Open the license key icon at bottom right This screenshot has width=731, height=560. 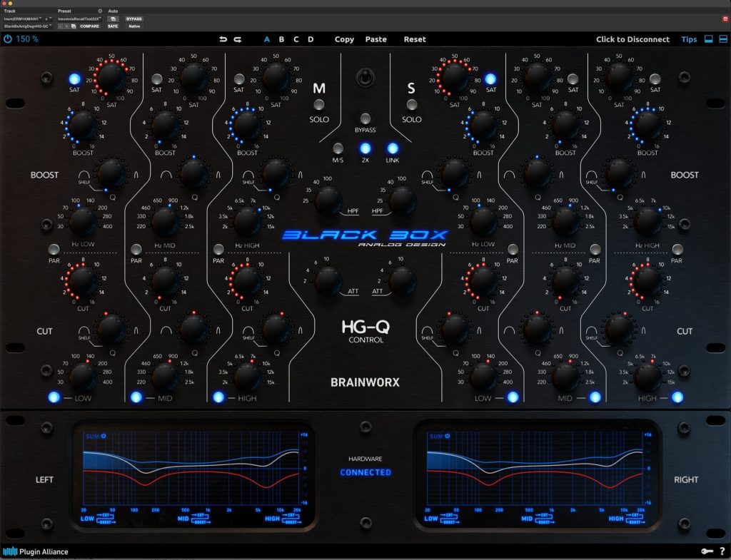[x=706, y=551]
